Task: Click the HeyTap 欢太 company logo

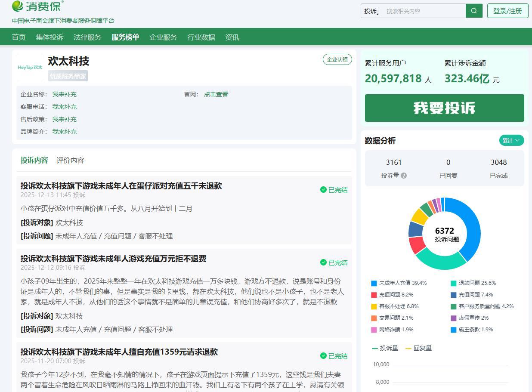Action: [30, 67]
